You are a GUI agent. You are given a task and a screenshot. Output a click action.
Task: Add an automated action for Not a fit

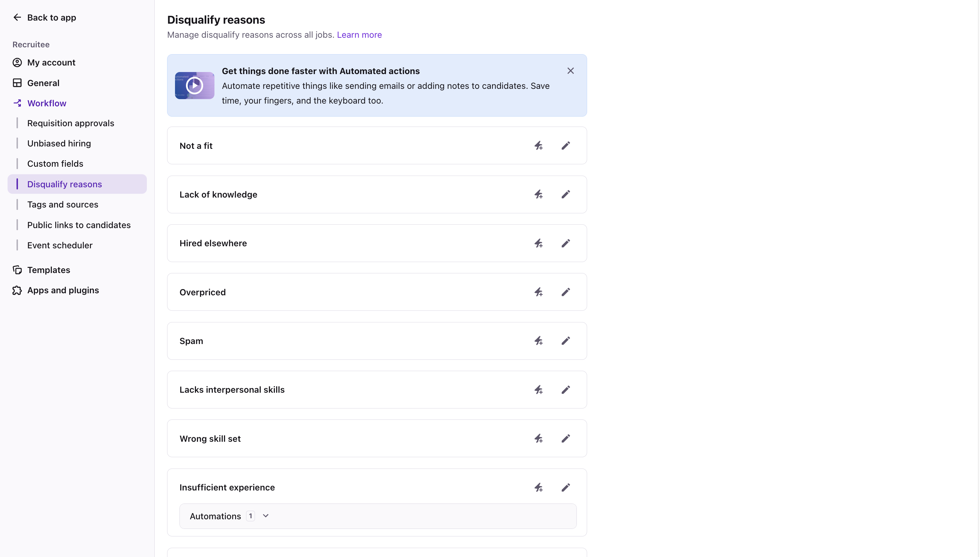pyautogui.click(x=538, y=145)
